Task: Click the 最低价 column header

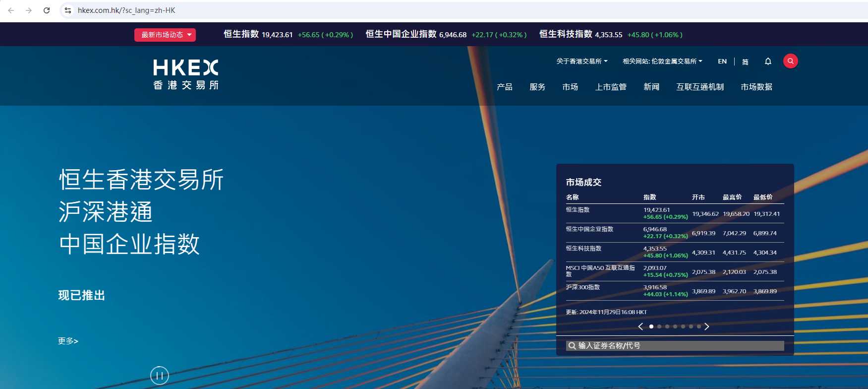Action: tap(763, 197)
